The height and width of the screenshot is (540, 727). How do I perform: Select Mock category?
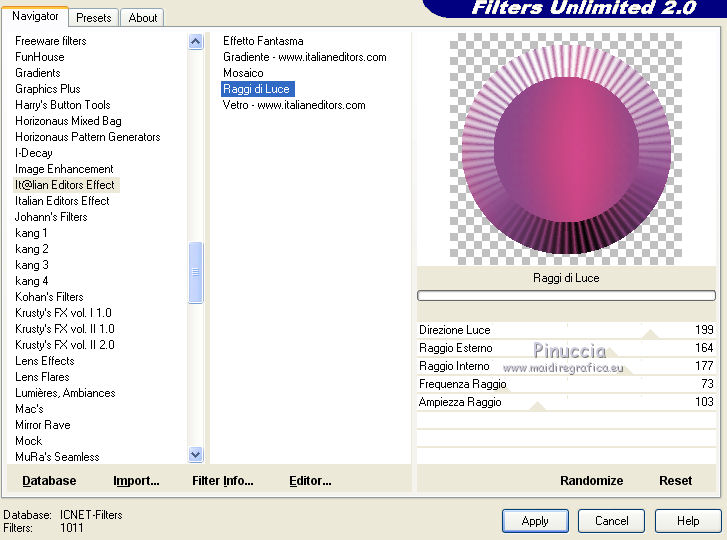pyautogui.click(x=28, y=441)
